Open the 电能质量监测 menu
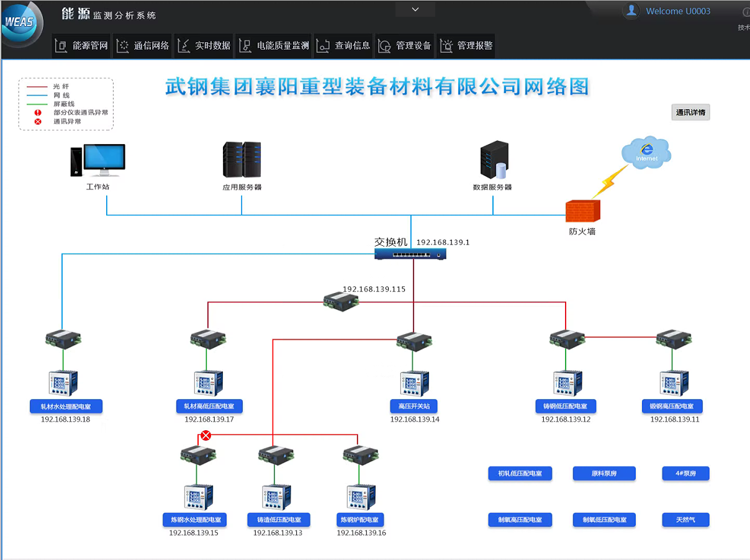 click(x=274, y=46)
